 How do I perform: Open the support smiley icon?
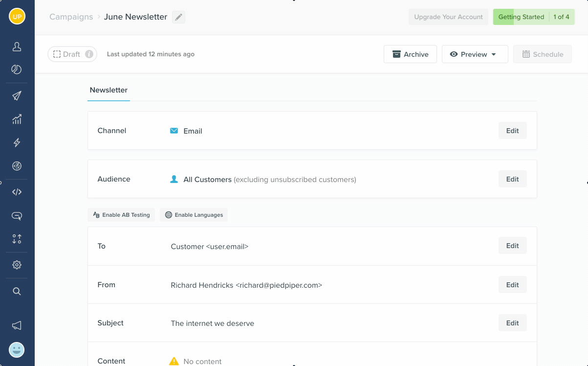pos(16,349)
